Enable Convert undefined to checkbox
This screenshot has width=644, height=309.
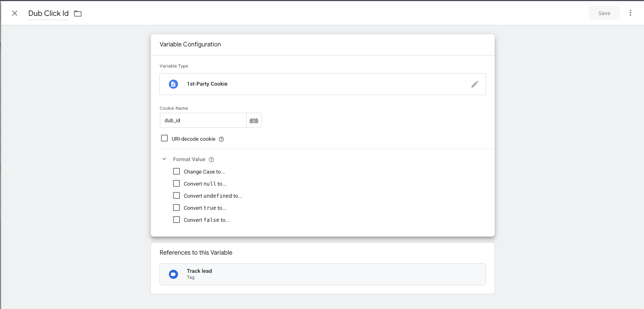pyautogui.click(x=176, y=196)
